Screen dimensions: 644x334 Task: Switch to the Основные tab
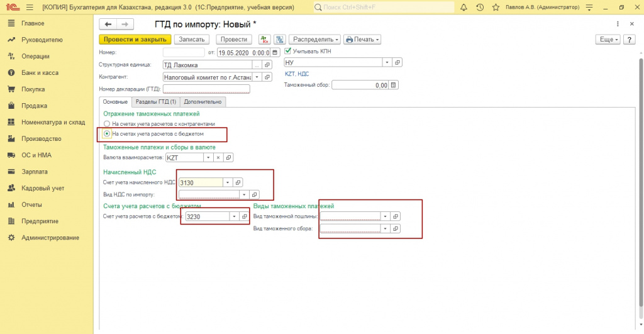(115, 102)
